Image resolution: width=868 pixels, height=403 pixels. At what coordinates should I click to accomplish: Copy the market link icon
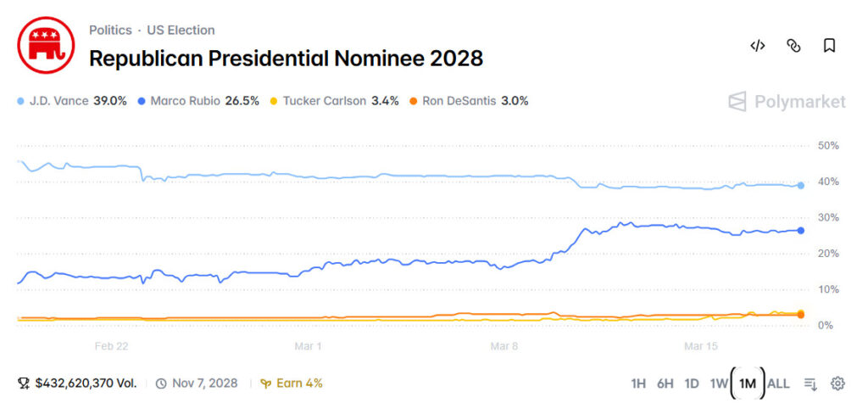(x=793, y=46)
